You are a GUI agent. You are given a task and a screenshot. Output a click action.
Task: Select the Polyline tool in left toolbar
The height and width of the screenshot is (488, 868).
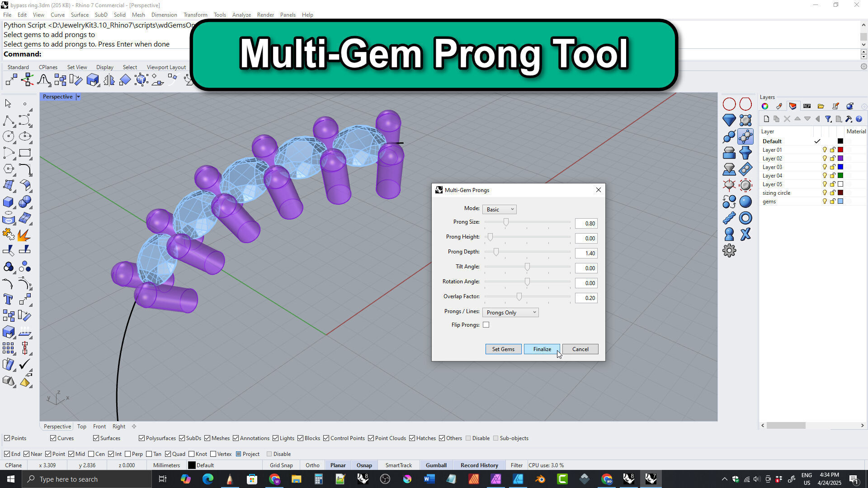click(x=8, y=120)
